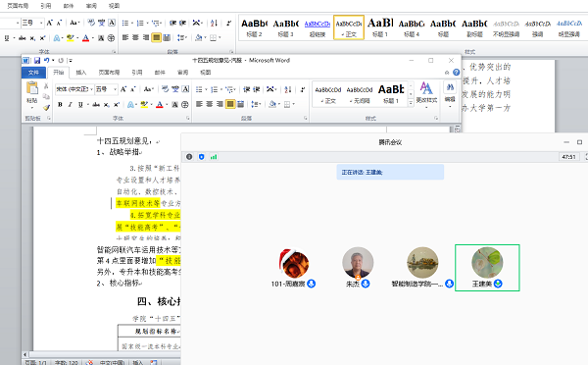
Task: Toggle Underline in the front Word window
Action: [x=80, y=104]
